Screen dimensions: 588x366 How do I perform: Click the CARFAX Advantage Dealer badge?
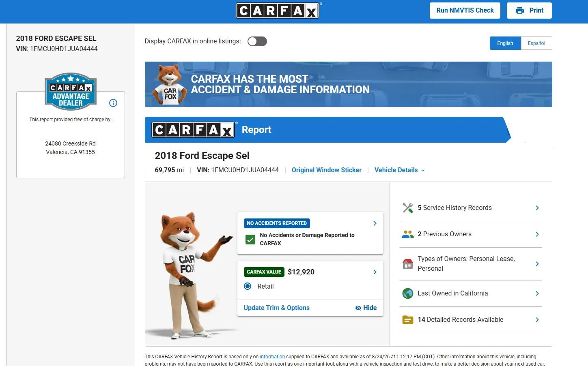71,92
